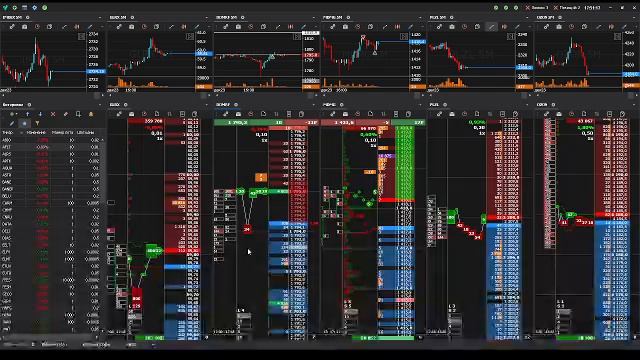Expand the second order book header dropdown arrow

(207, 105)
